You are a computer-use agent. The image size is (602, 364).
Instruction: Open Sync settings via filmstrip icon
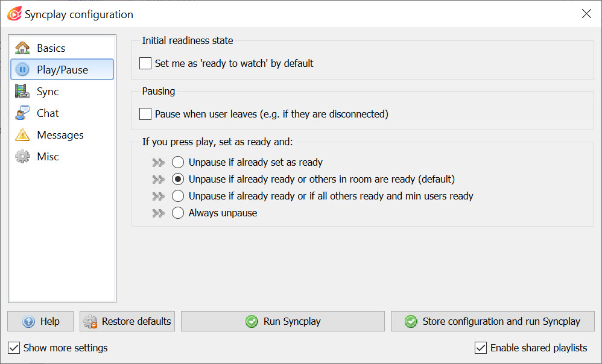pyautogui.click(x=22, y=91)
